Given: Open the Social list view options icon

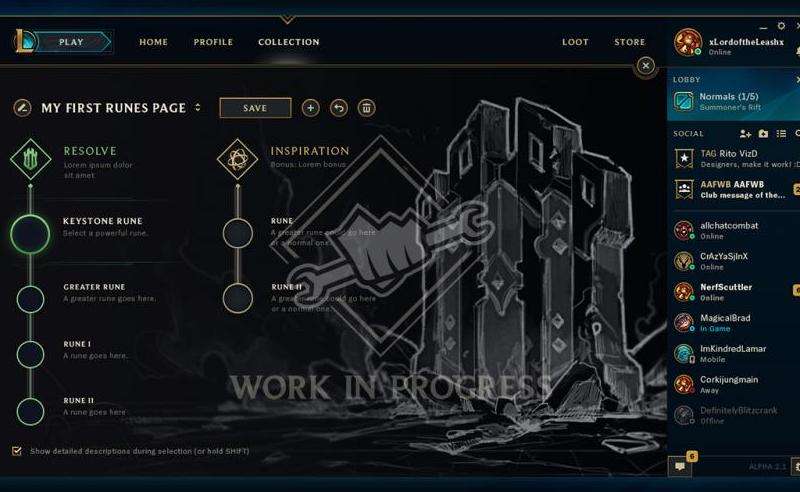Looking at the screenshot, I should tap(781, 134).
